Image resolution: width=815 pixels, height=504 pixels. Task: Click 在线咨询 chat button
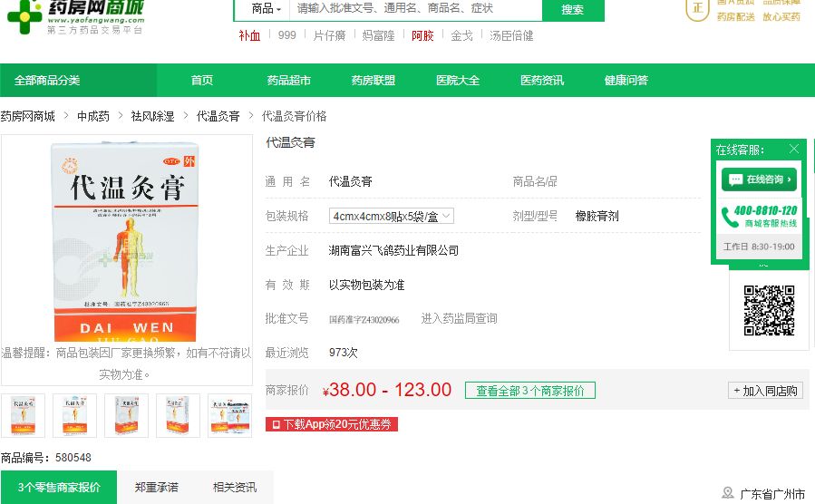[x=759, y=179]
